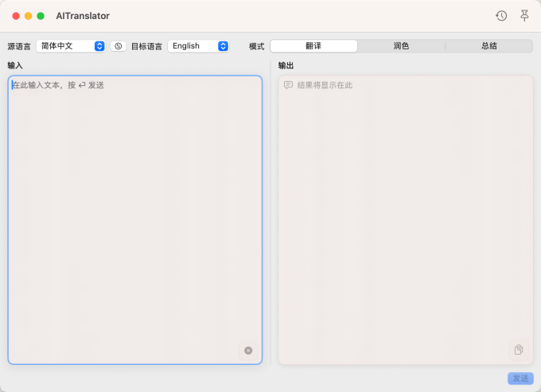Image resolution: width=541 pixels, height=392 pixels.
Task: Swap source and target languages
Action: [118, 46]
